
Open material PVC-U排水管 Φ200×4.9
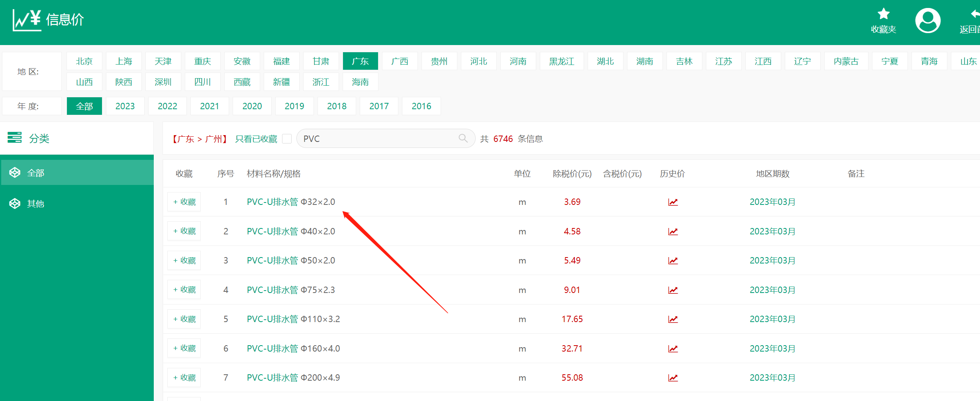pyautogui.click(x=293, y=377)
